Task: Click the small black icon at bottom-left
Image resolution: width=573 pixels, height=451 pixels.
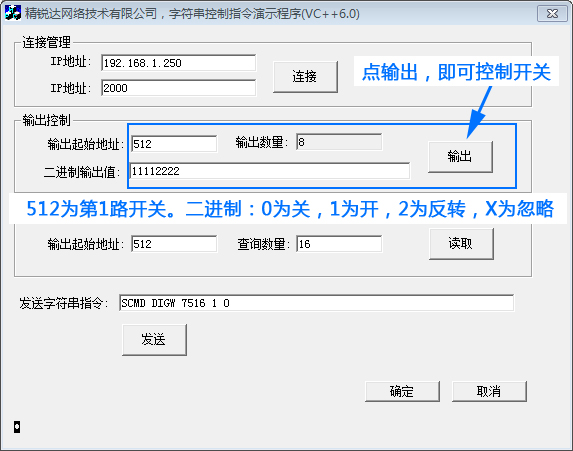Action: tap(17, 427)
